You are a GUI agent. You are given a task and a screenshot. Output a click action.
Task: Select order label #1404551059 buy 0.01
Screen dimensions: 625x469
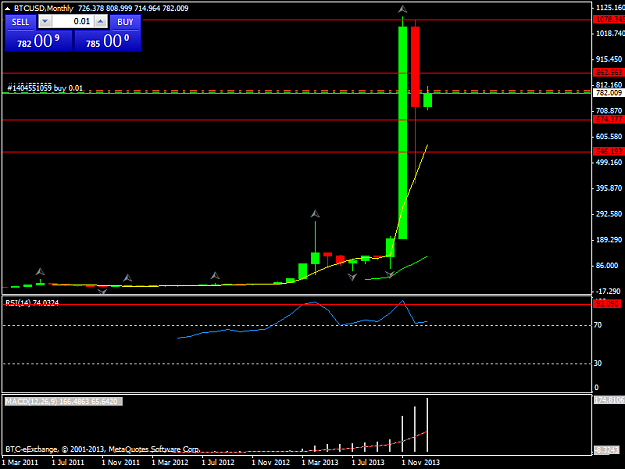(45, 88)
